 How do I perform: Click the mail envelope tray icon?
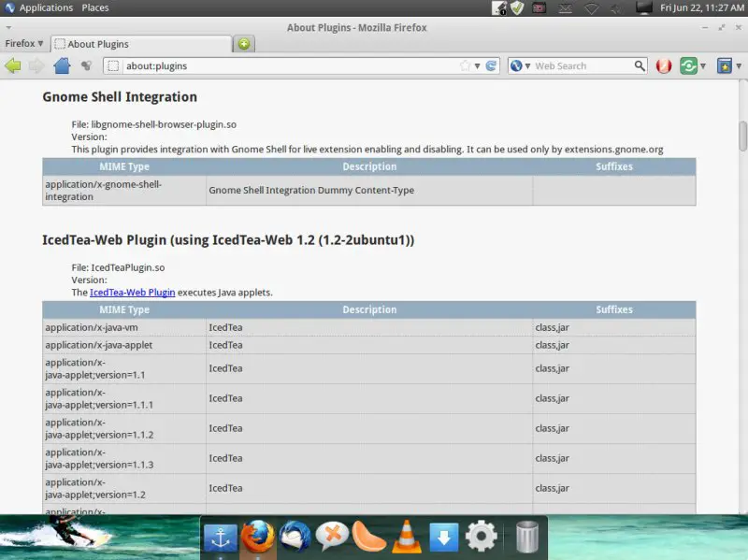[x=566, y=8]
